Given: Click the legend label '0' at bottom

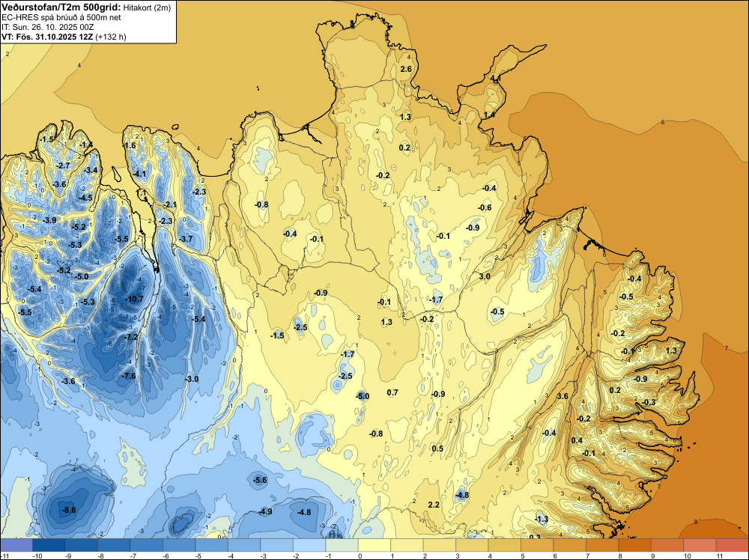Looking at the screenshot, I should coord(360,556).
